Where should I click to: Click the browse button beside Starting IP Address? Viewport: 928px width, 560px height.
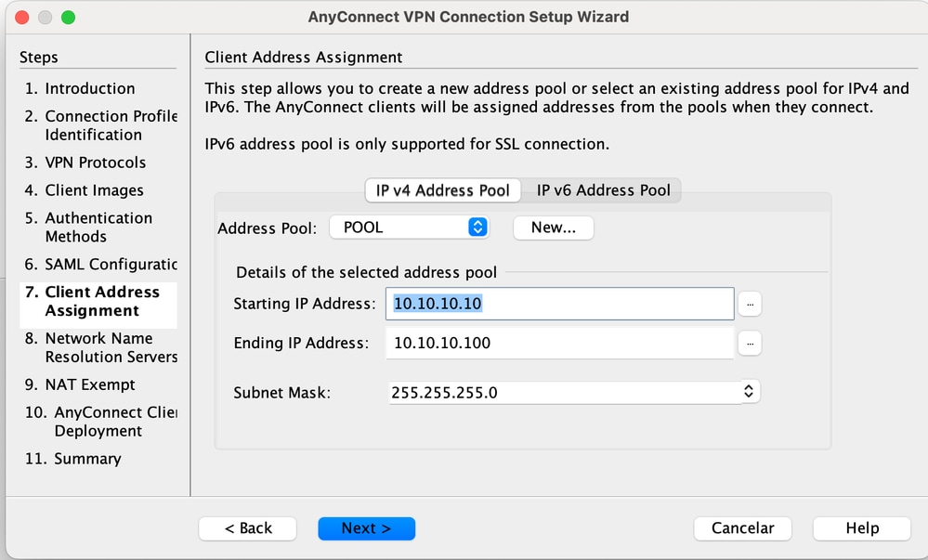[x=750, y=304]
